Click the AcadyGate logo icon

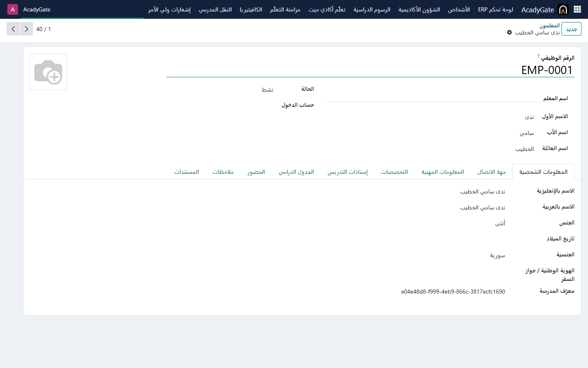[563, 9]
